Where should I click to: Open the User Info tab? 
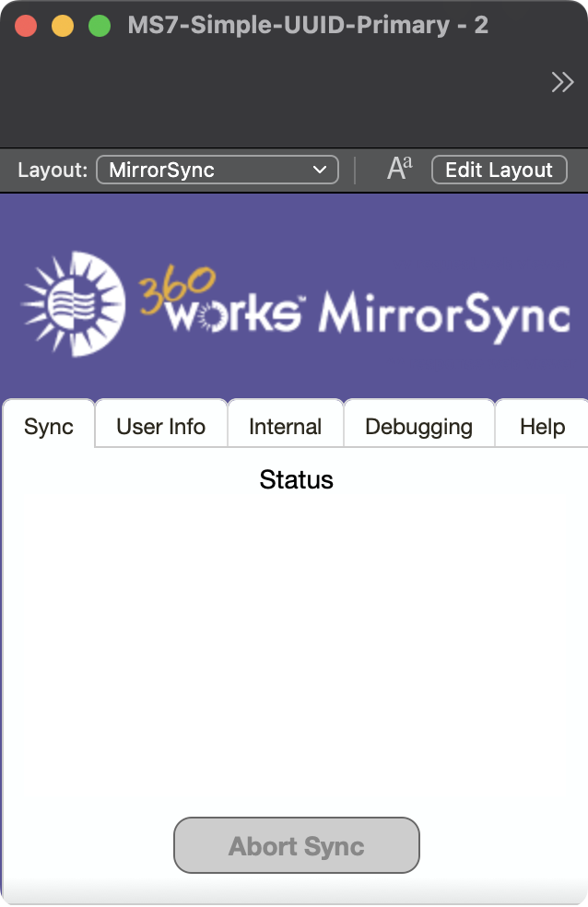pos(160,427)
